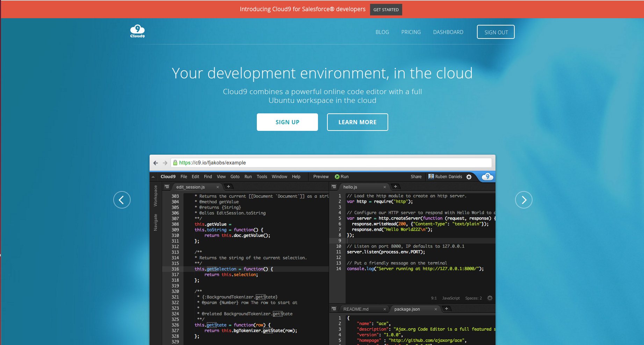644x345 pixels.
Task: Click the console.log 'Server running' code line
Action: point(415,269)
